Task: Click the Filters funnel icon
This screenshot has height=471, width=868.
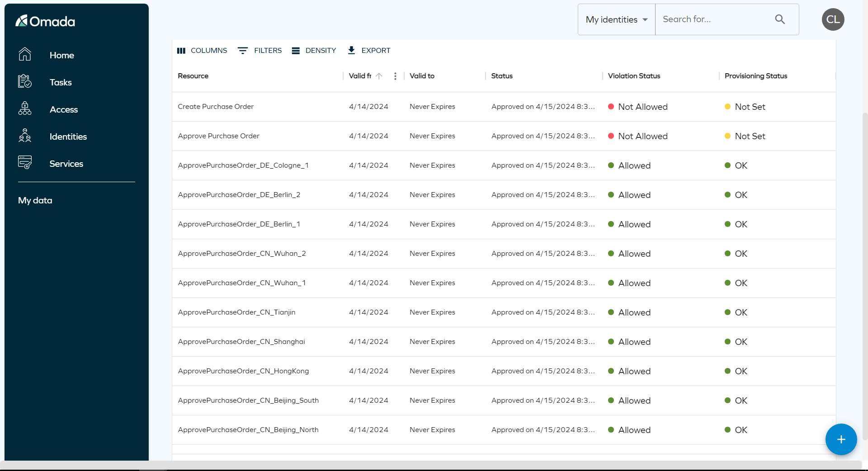Action: click(243, 51)
